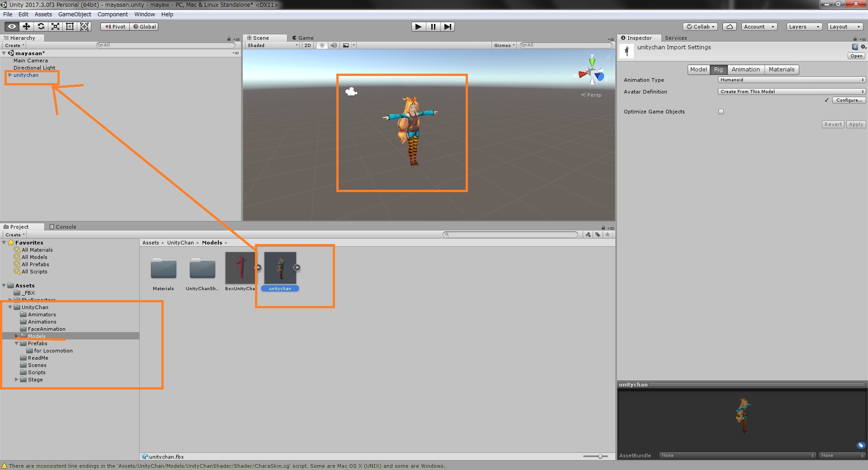Toggle 2D scene view mode
Viewport: 868px width, 470px height.
pos(307,45)
